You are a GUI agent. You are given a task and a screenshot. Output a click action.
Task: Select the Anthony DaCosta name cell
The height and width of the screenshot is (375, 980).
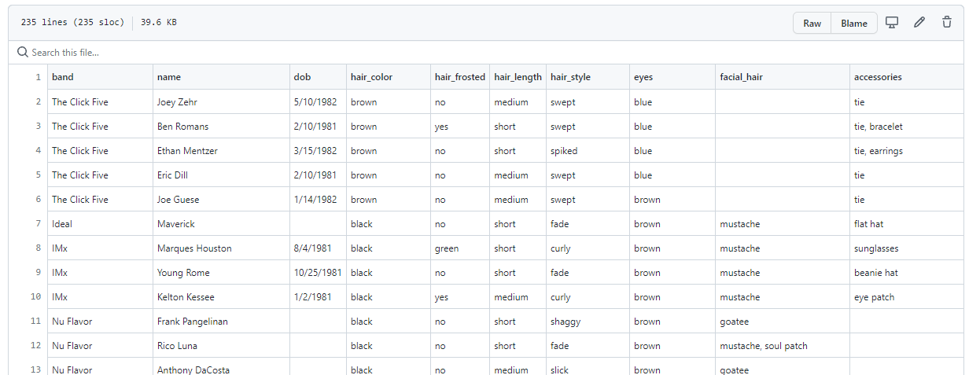click(x=221, y=366)
